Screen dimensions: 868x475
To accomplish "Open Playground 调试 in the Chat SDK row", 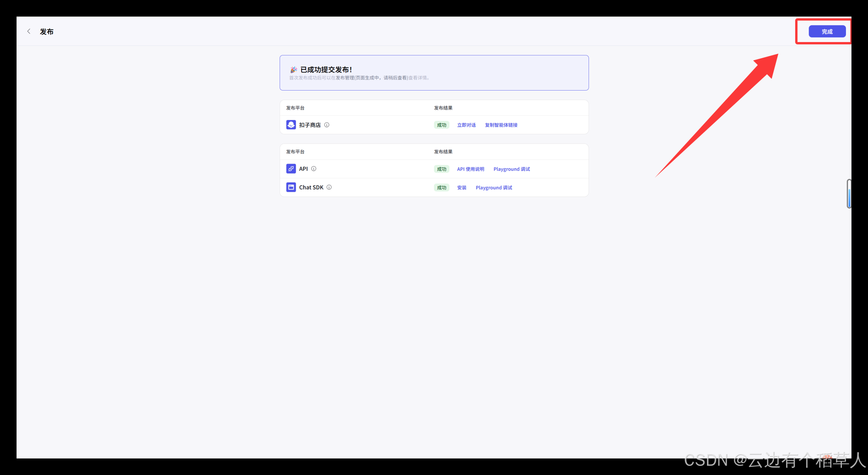I will pyautogui.click(x=494, y=188).
